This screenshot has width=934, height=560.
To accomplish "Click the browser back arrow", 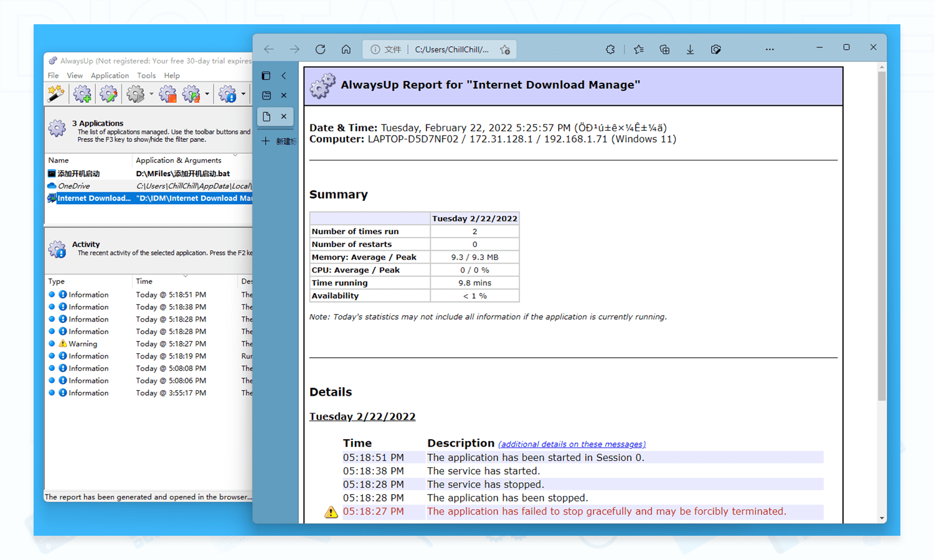I will pos(269,49).
